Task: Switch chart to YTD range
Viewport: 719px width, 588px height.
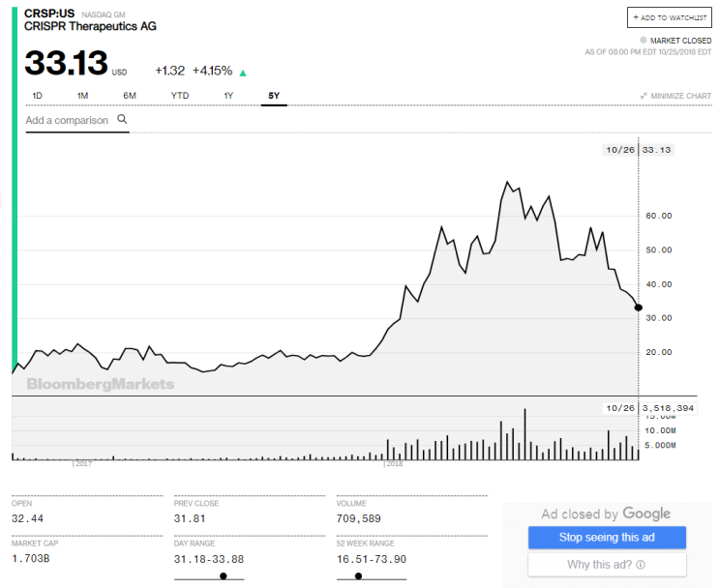Action: 180,96
